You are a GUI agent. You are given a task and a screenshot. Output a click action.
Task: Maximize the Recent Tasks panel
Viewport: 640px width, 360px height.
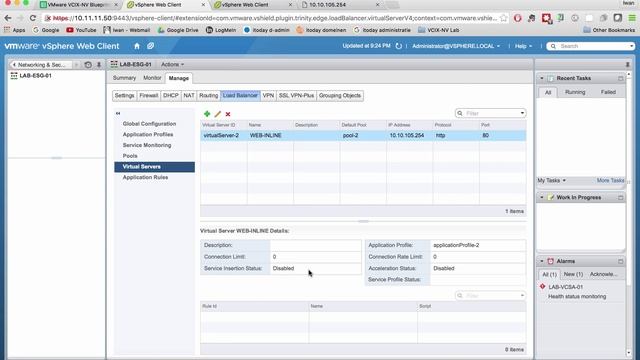(620, 78)
